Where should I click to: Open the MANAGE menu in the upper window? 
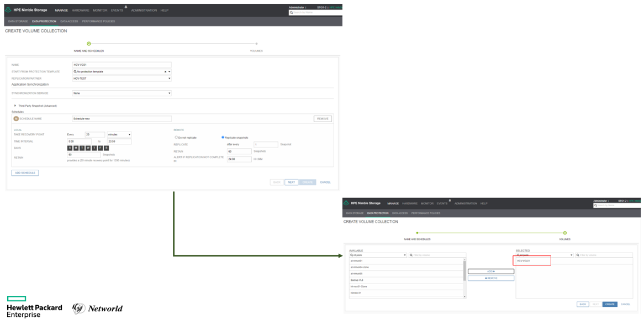pyautogui.click(x=62, y=11)
